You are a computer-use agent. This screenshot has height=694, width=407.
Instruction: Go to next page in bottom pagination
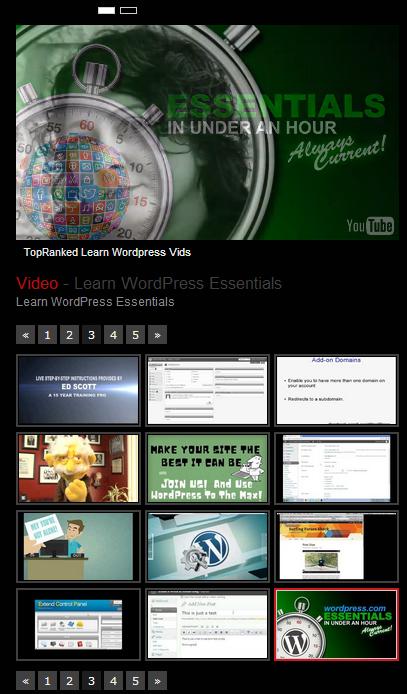click(157, 681)
